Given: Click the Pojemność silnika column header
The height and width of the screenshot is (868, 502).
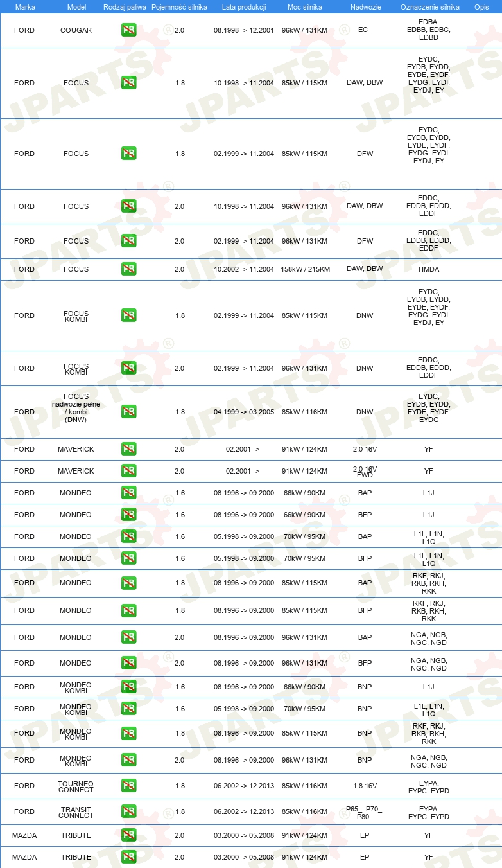Looking at the screenshot, I should pos(179,6).
